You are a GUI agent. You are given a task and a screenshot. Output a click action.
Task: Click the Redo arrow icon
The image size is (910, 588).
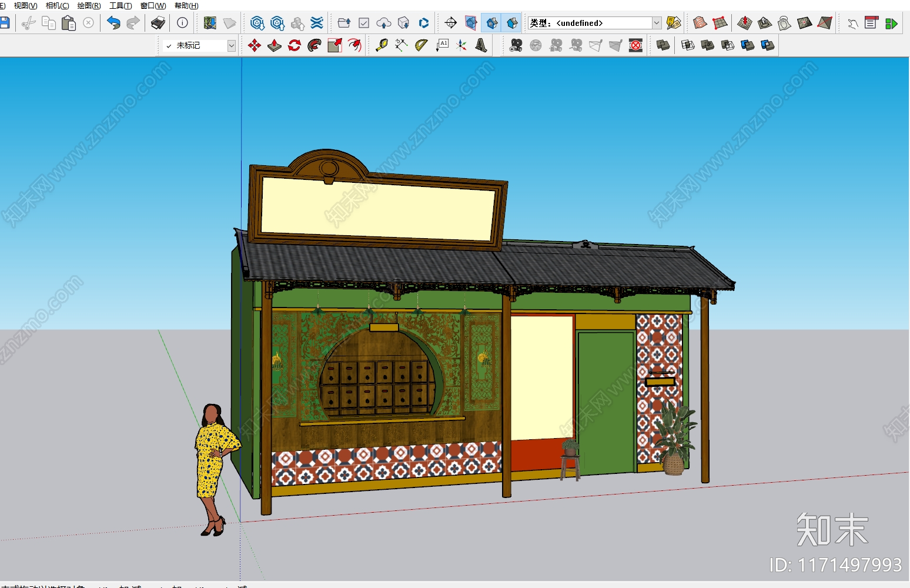pyautogui.click(x=133, y=23)
